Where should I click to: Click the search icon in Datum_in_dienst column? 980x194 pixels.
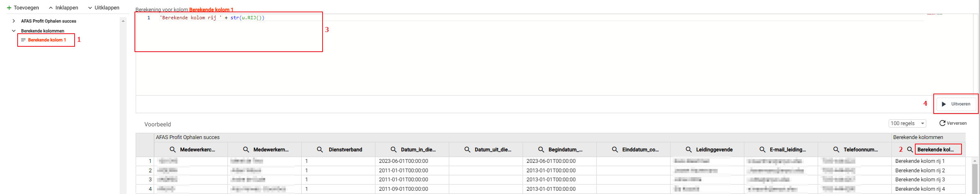point(393,150)
